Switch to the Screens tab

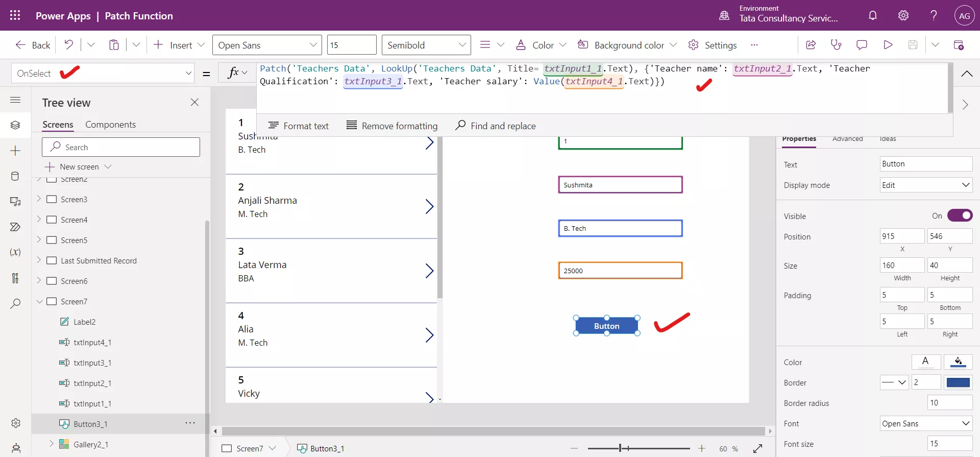click(58, 125)
